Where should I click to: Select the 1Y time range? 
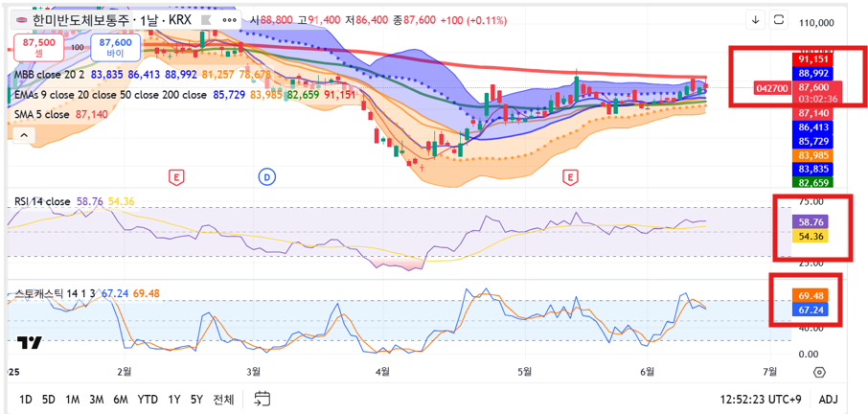(x=173, y=399)
